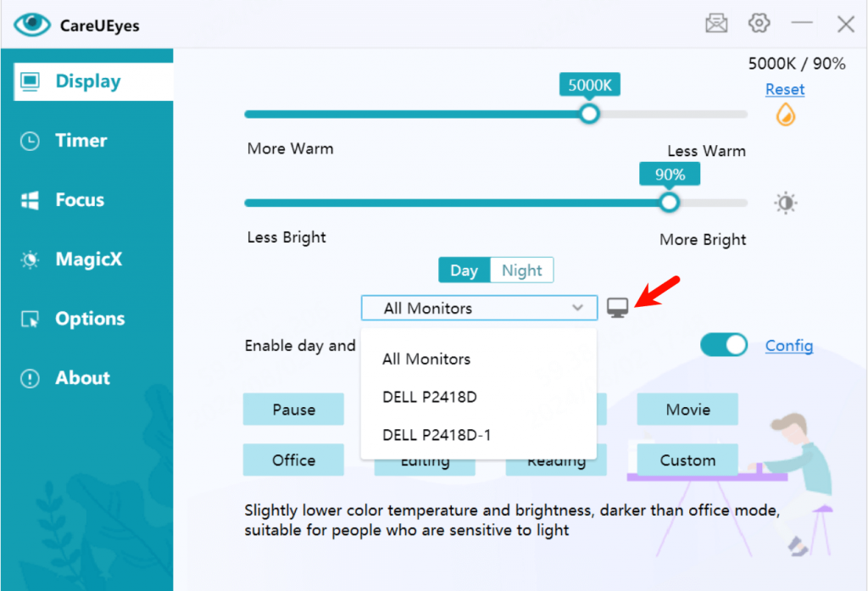Click the CareUEyes eye logo
The width and height of the screenshot is (868, 591).
(x=31, y=25)
